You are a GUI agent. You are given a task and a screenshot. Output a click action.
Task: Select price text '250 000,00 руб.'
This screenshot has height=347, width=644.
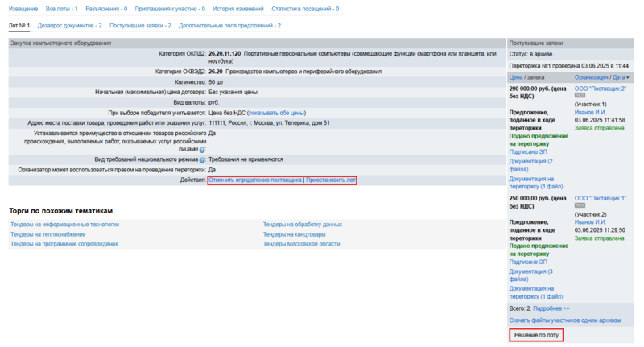[x=529, y=198]
